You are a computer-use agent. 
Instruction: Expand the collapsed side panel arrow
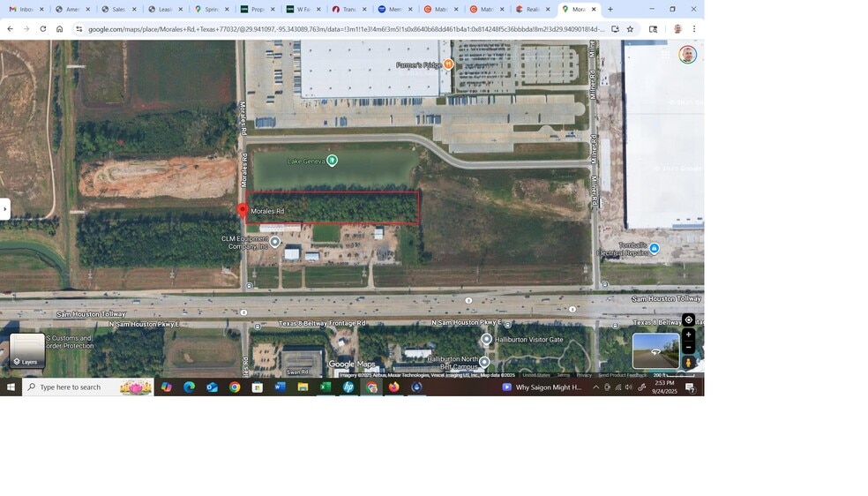point(5,208)
